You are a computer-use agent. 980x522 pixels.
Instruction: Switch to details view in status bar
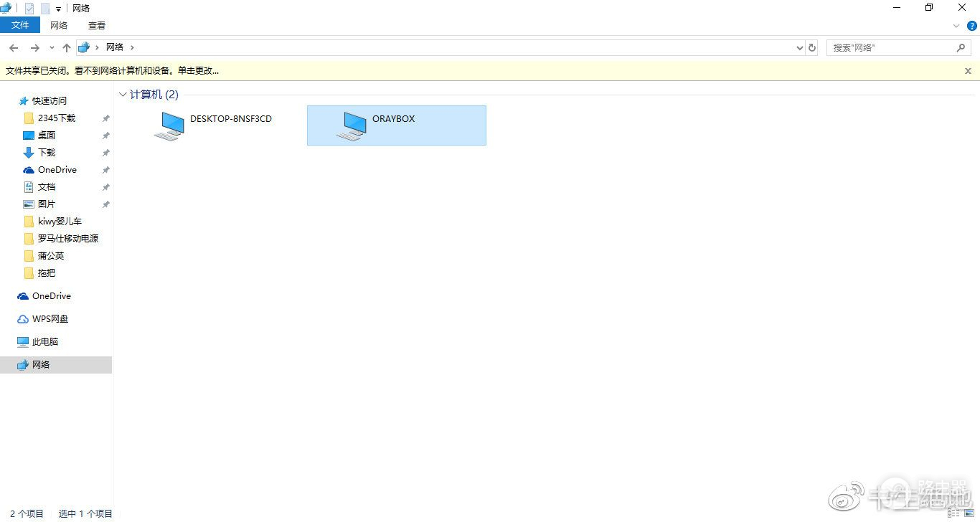pos(953,513)
